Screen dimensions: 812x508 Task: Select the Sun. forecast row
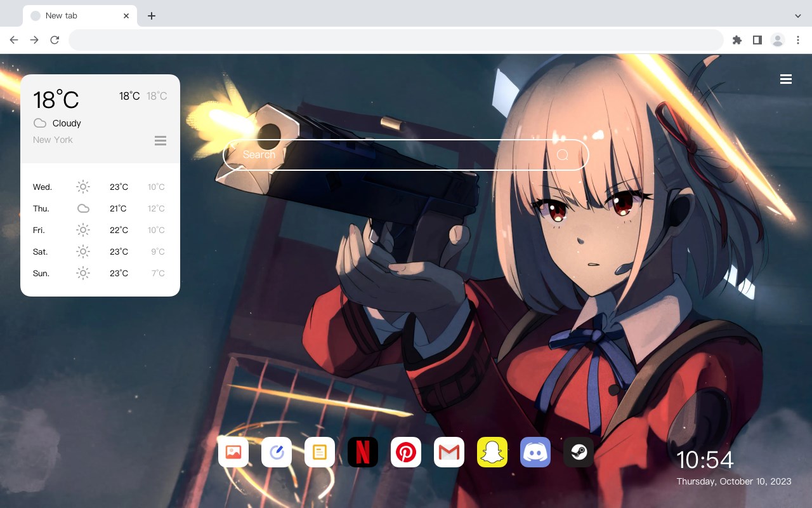[x=100, y=273]
